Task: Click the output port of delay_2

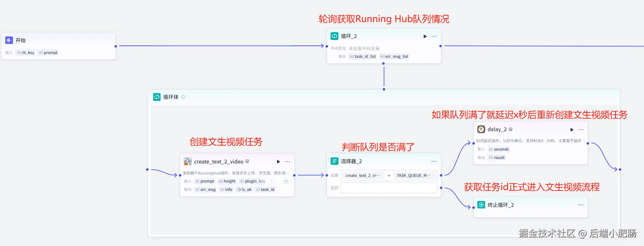Action: point(588,143)
